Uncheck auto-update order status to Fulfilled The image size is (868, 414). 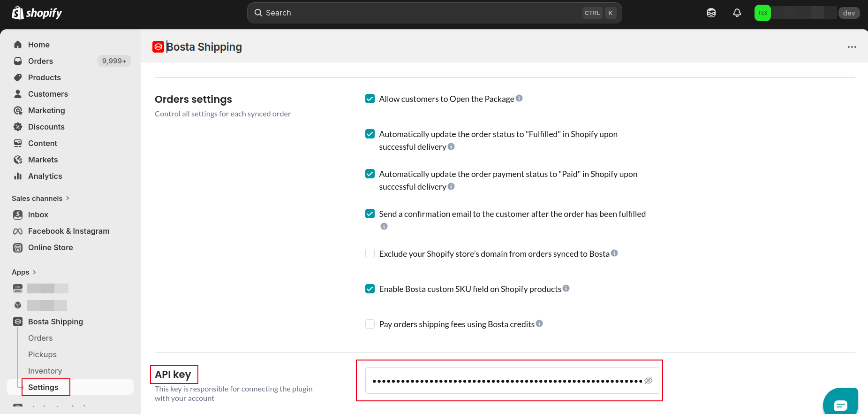(370, 134)
